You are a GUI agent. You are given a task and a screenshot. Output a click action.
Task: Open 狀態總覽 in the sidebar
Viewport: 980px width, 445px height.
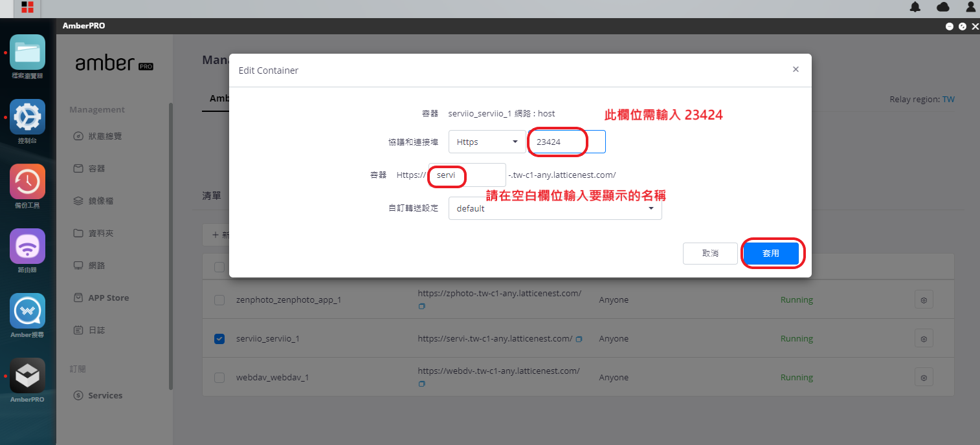tap(98, 136)
